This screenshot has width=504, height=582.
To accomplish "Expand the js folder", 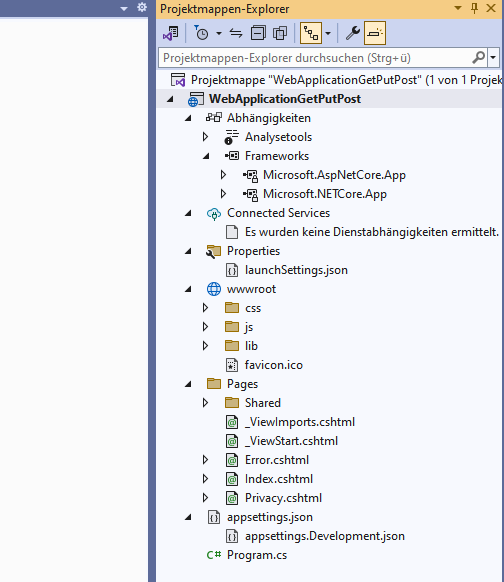I will coord(205,327).
